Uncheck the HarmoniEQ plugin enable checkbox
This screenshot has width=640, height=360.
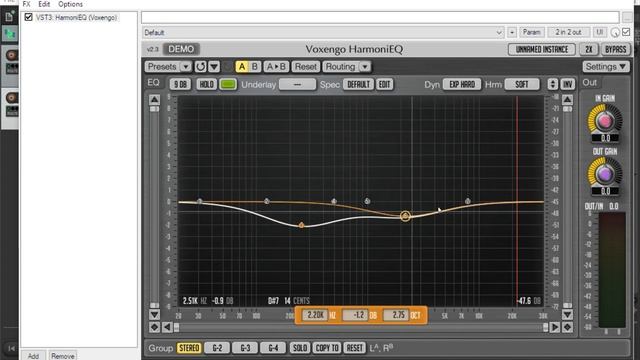[x=28, y=17]
